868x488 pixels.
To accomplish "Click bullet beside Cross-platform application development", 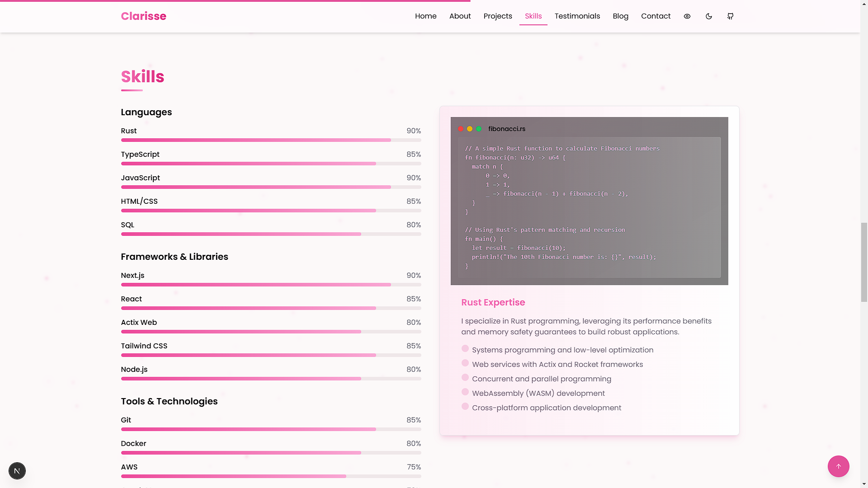I will 465,406.
